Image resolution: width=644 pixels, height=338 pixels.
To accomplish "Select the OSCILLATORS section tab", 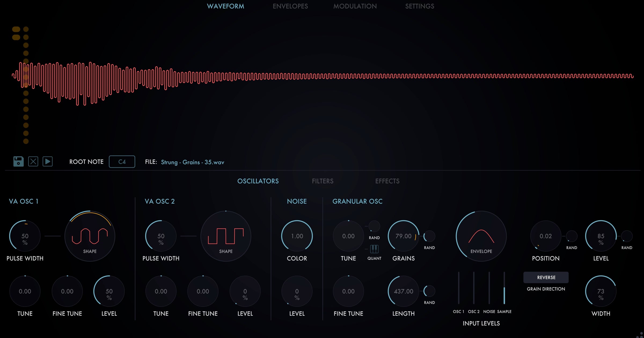I will 258,181.
